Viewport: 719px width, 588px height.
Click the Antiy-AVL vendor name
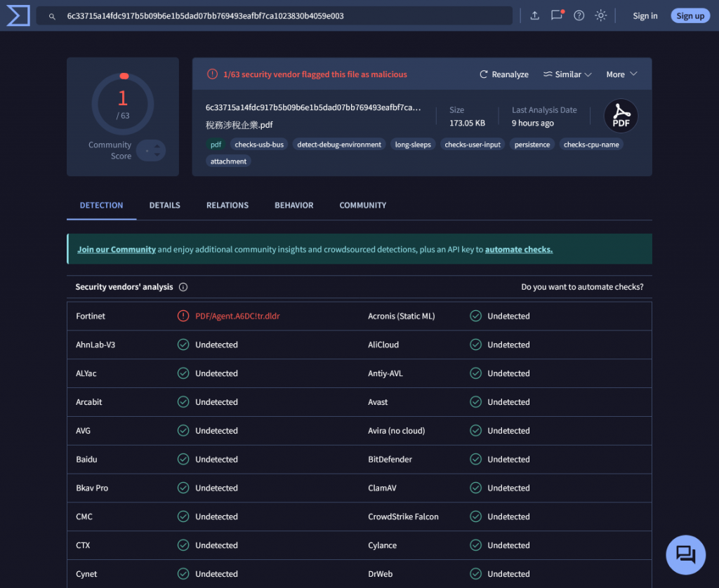[x=385, y=373]
